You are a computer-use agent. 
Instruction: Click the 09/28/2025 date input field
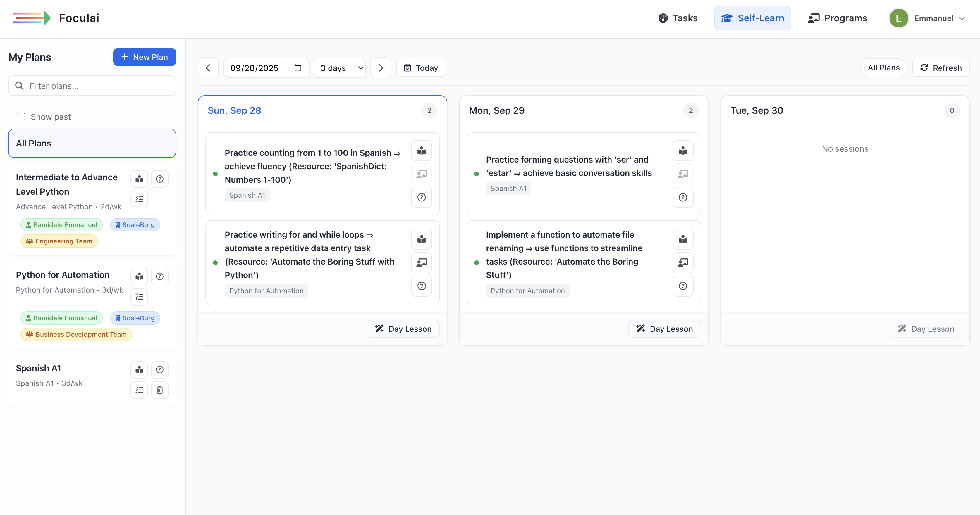tap(255, 68)
